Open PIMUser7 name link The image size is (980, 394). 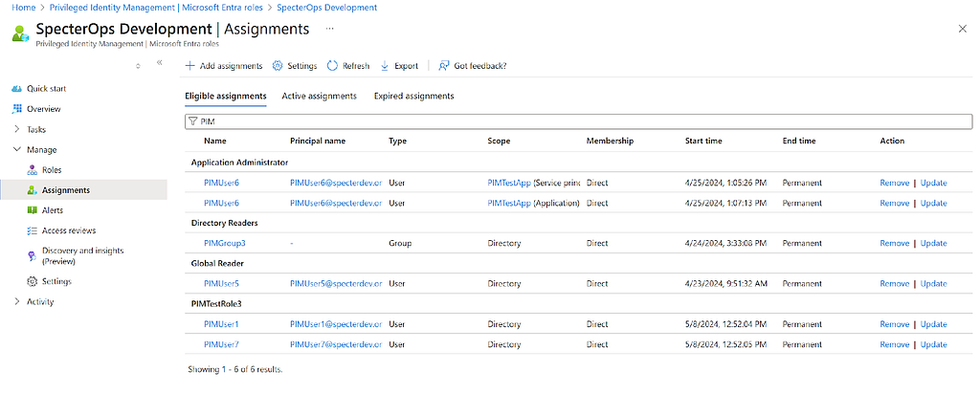(221, 344)
